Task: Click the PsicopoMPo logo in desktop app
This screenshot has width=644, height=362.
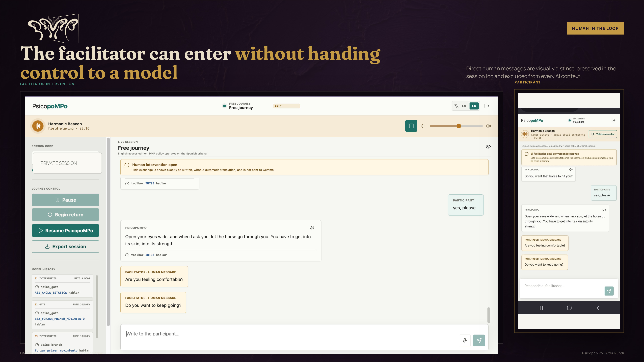Action: 50,106
